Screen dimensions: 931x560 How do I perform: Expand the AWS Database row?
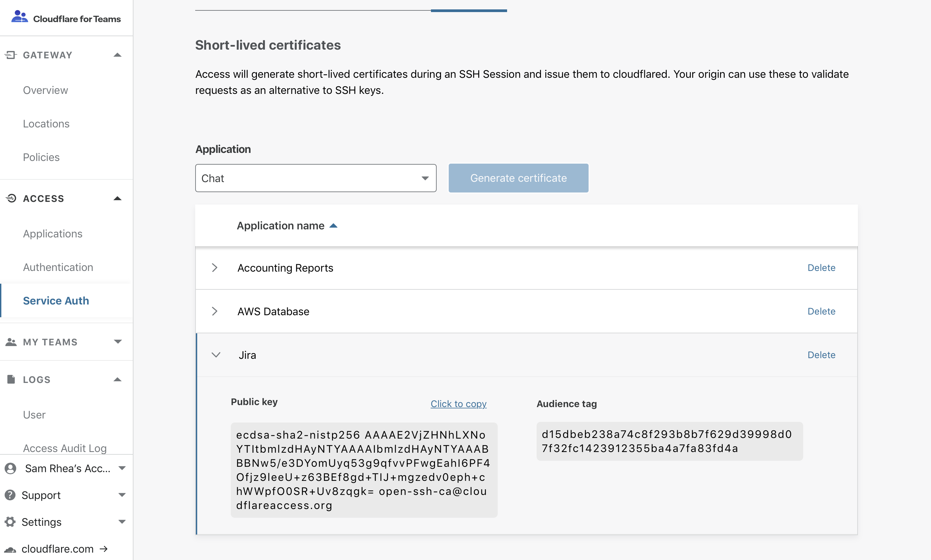coord(215,311)
